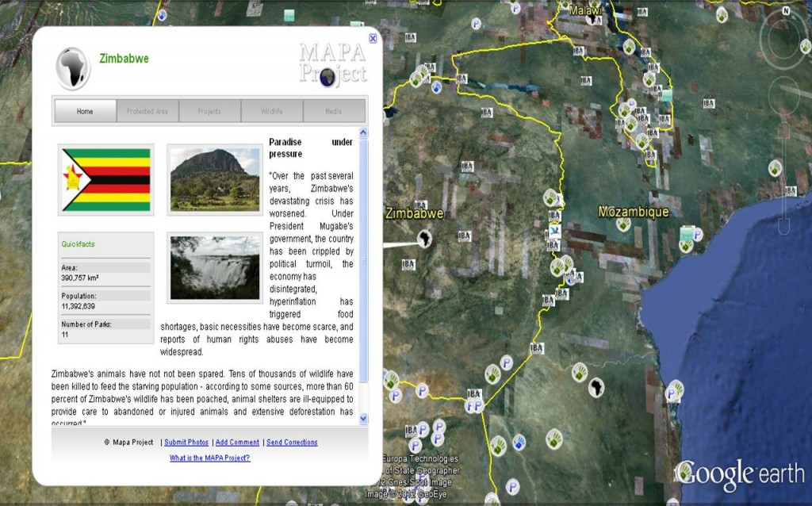Click the "Paradise under pressure" heading
Viewport: 812px width, 506px height.
point(311,148)
